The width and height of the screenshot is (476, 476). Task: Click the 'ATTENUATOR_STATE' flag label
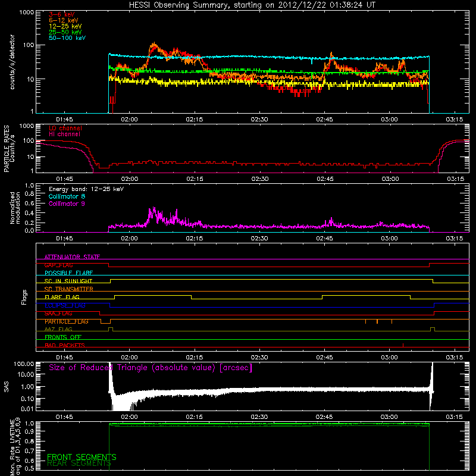click(x=72, y=257)
